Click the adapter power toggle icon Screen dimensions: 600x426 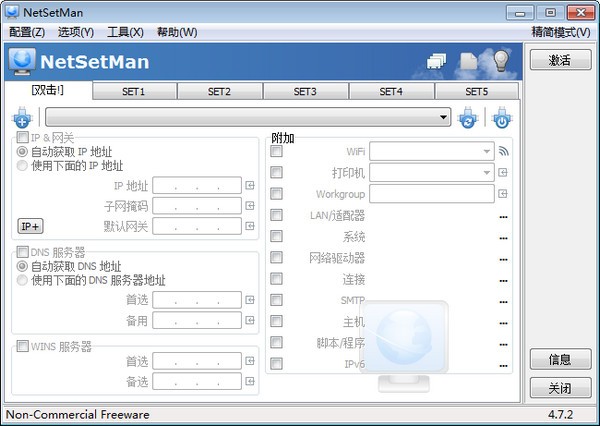coord(501,119)
